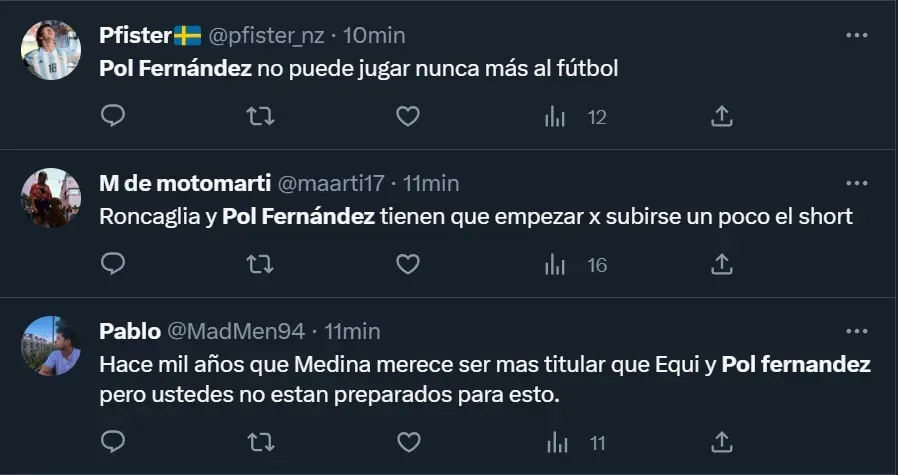Open more options on Pfister's tweet

857,35
